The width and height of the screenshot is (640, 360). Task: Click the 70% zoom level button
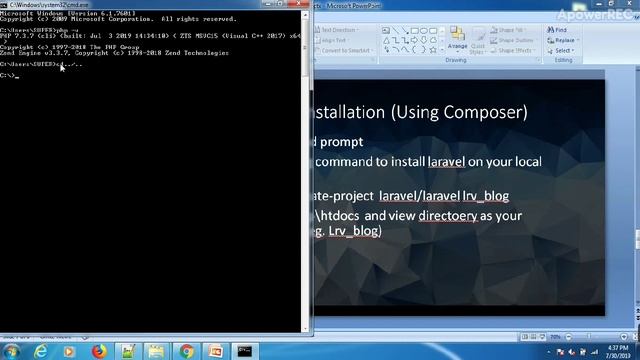pos(555,337)
